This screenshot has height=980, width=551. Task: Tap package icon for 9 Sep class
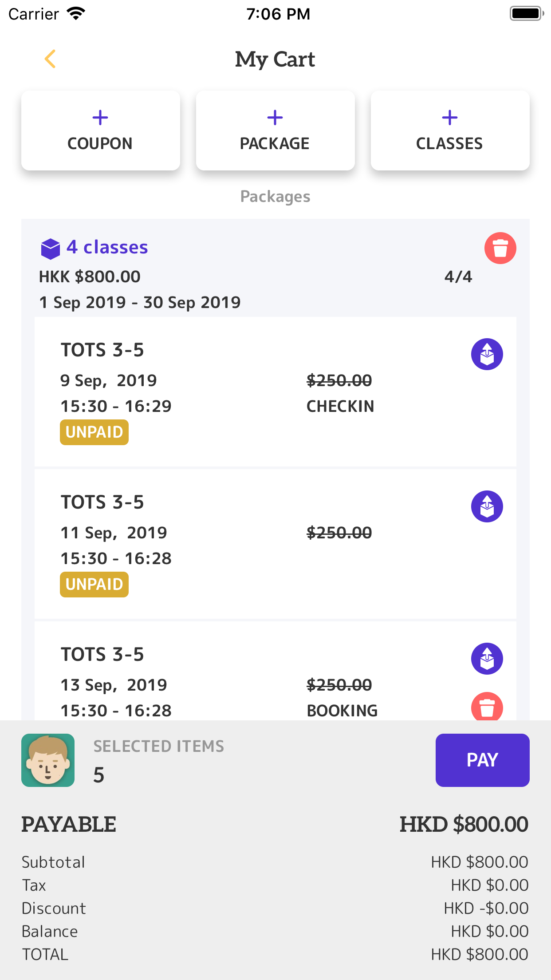(x=487, y=354)
